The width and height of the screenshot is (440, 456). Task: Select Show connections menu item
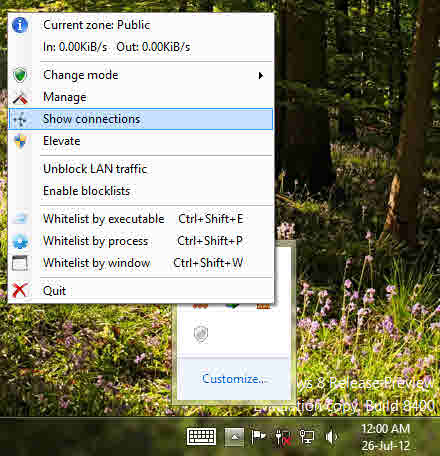(x=140, y=119)
